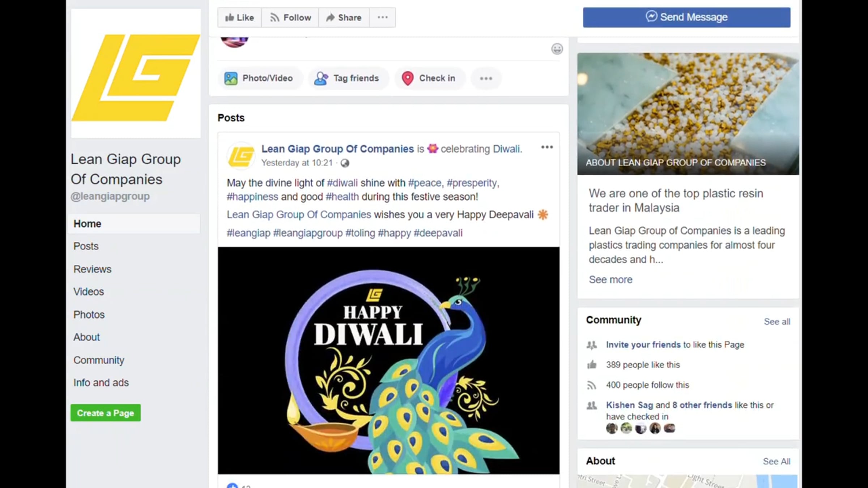868x488 pixels.
Task: Expand more post composer options
Action: pos(486,78)
